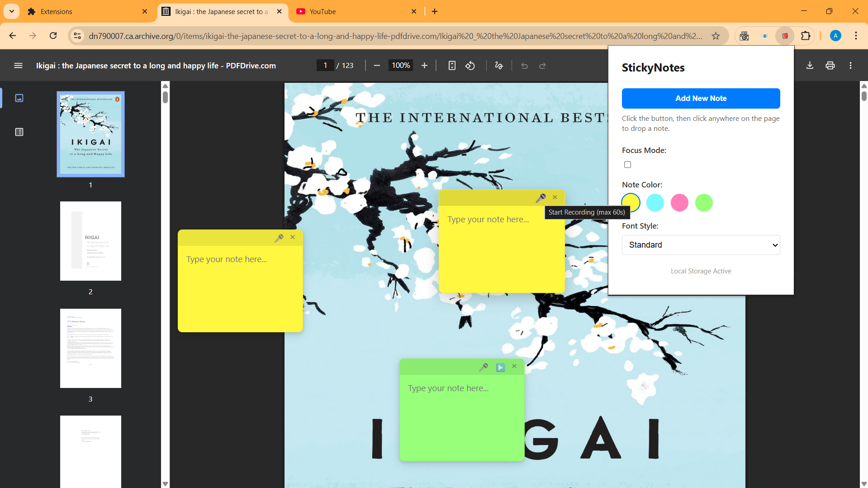This screenshot has width=868, height=488.
Task: Close the green sticky note
Action: (514, 366)
